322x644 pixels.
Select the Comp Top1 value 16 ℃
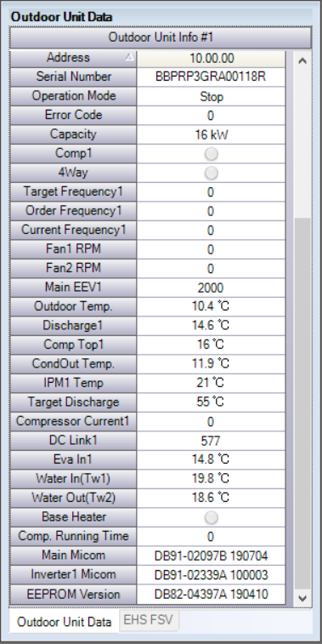pos(211,345)
